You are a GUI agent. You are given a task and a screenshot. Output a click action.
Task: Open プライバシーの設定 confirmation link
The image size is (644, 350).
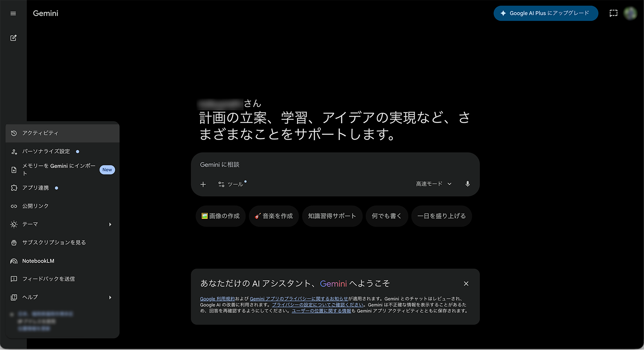[x=318, y=305]
